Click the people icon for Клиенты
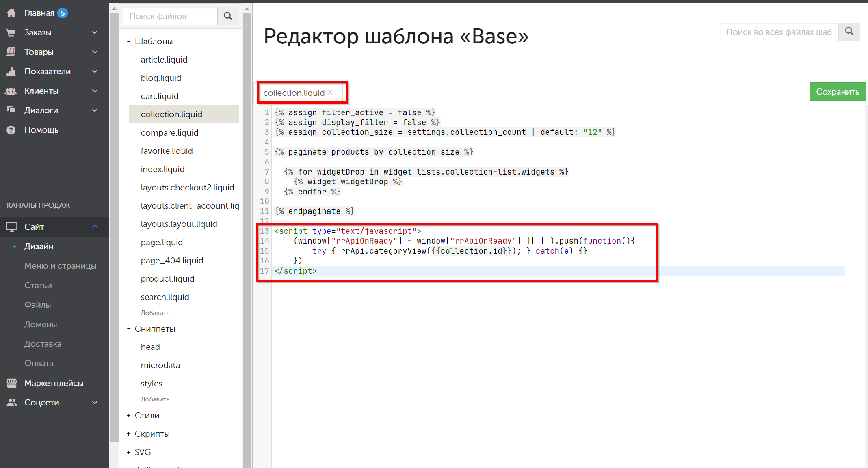Screen dimensions: 868x468 point(11,91)
